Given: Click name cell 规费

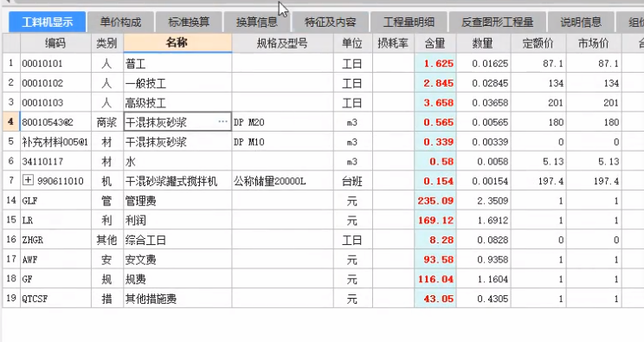Looking at the screenshot, I should 177,279.
